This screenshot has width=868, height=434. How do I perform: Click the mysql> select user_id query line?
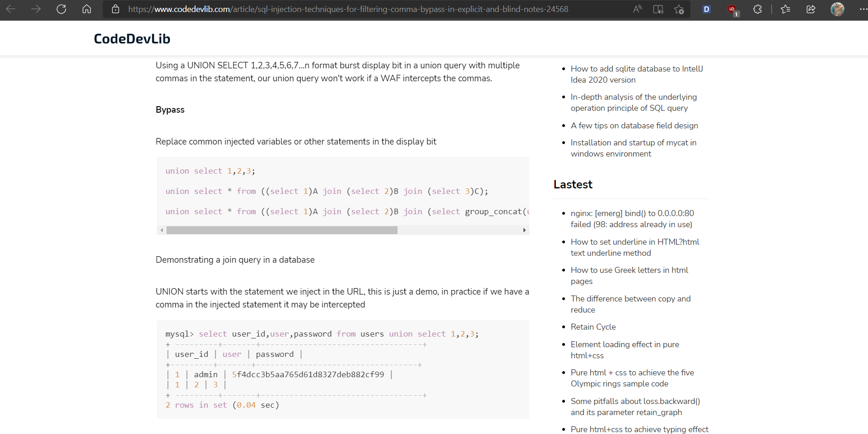point(322,334)
